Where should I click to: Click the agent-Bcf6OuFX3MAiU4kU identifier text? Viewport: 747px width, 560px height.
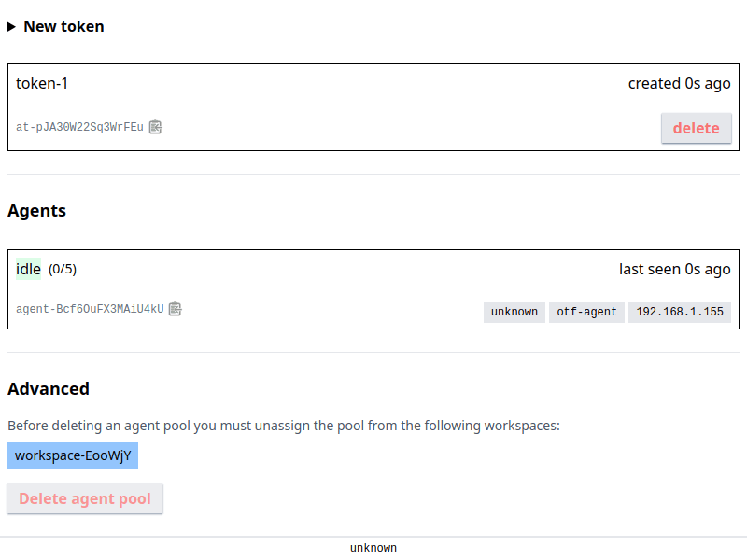[x=90, y=309]
